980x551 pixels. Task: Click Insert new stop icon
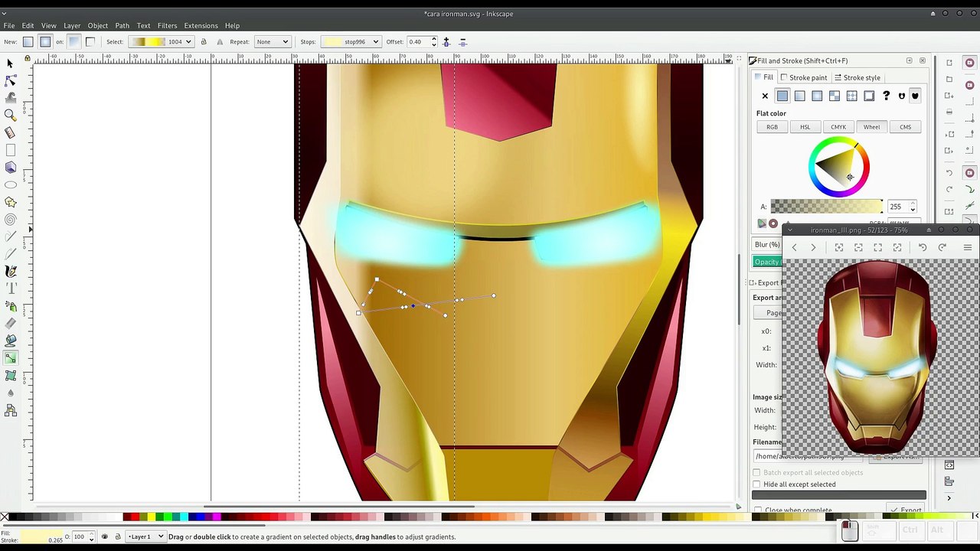click(446, 42)
